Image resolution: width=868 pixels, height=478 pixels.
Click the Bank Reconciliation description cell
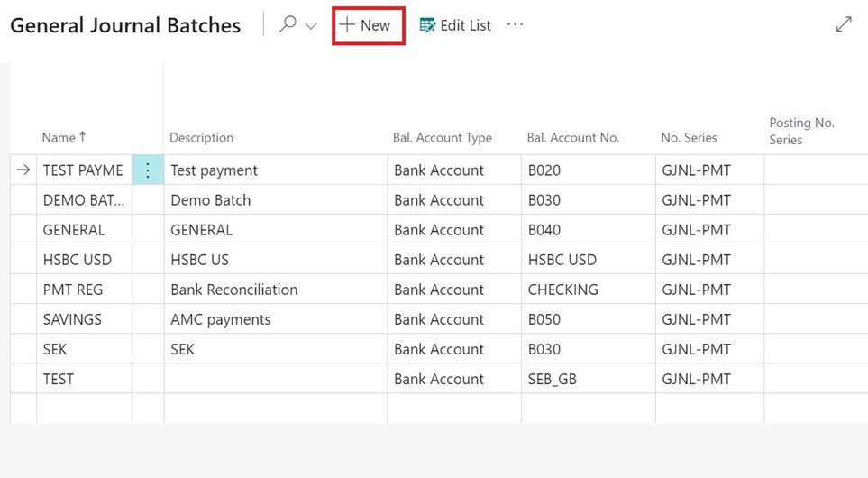pyautogui.click(x=234, y=290)
